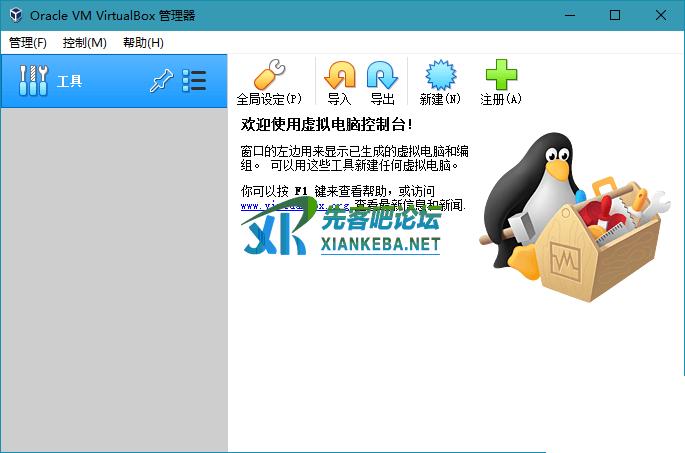The width and height of the screenshot is (685, 453).
Task: Pin the Tools pane using pushpin icon
Action: click(160, 82)
